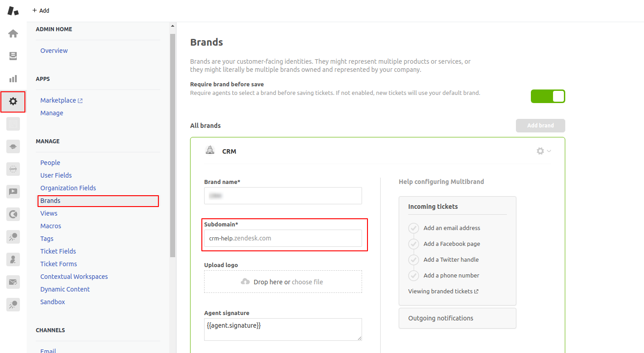This screenshot has height=353, width=644.
Task: Click the video play app icon
Action: pos(13,192)
